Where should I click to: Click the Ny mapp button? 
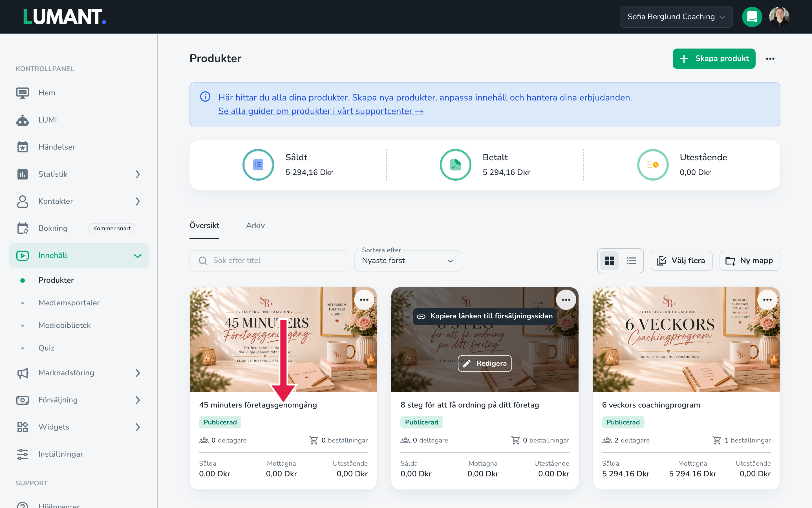point(750,261)
